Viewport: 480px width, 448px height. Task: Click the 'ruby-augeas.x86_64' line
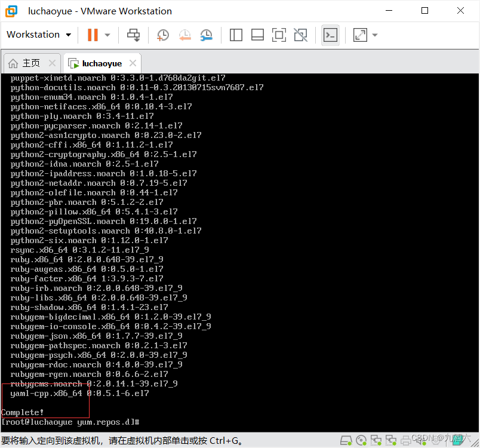point(87,269)
